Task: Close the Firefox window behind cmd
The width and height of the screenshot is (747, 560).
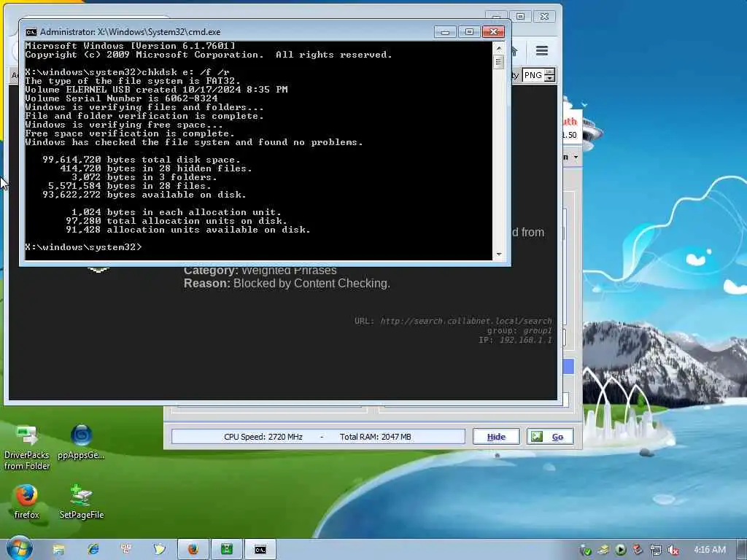Action: tap(544, 17)
